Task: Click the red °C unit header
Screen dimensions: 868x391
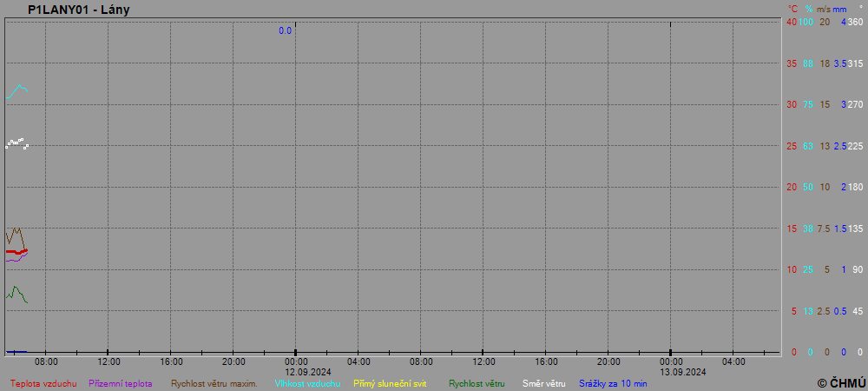Action: [792, 9]
